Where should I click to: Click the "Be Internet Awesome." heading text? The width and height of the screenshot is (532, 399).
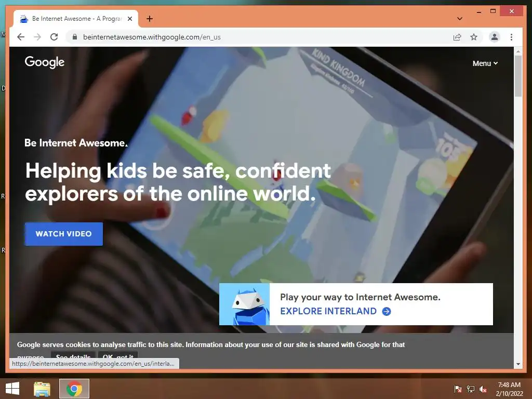click(76, 143)
